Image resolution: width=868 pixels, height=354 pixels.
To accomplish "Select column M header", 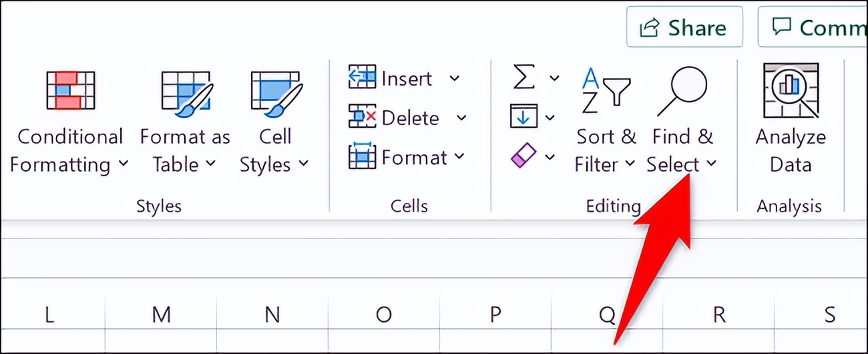I will 161,315.
